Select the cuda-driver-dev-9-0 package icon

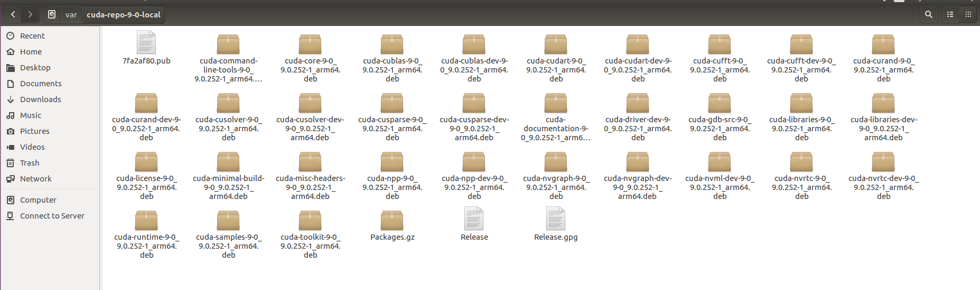[x=638, y=103]
